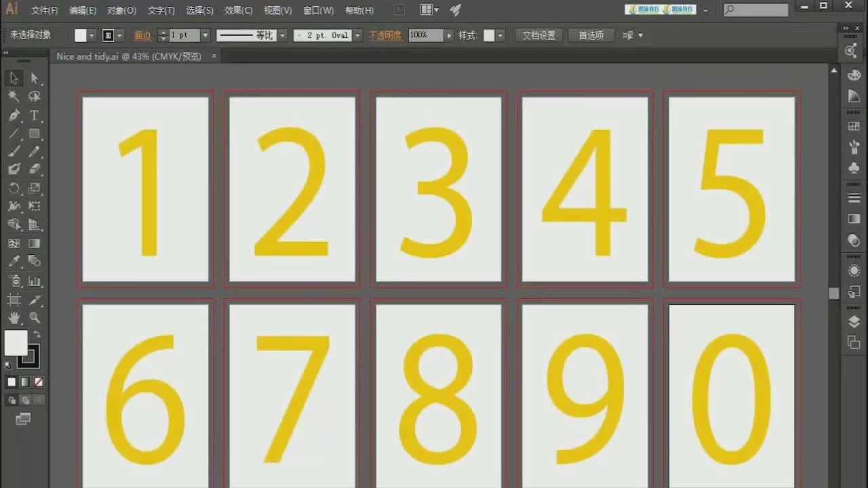Viewport: 868px width, 488px height.
Task: Select the Eyedropper tool
Action: pyautogui.click(x=14, y=261)
